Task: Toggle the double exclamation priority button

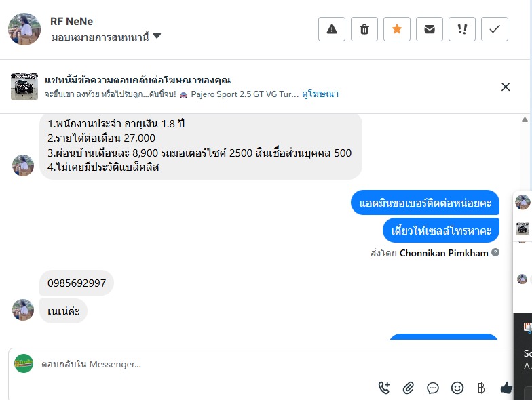Action: pos(462,29)
